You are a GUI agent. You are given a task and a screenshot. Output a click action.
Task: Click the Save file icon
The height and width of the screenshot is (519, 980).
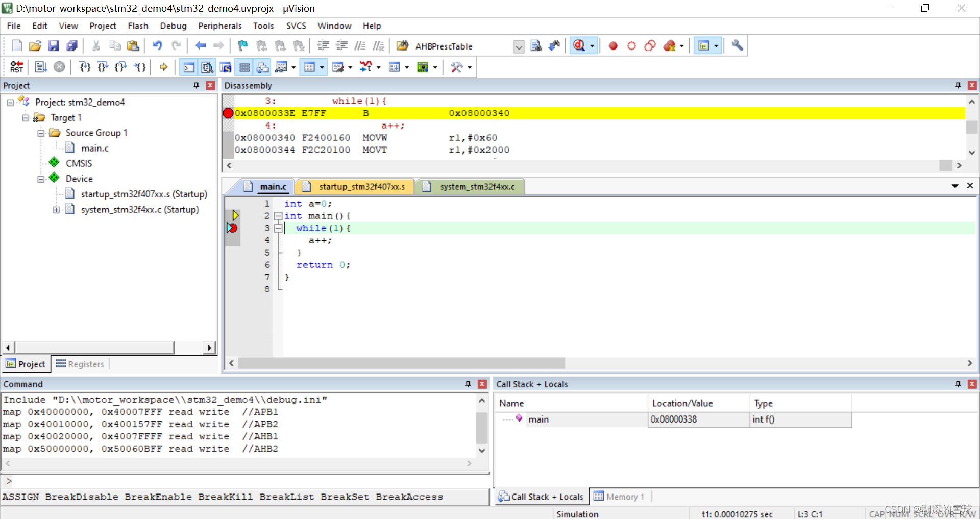[x=54, y=46]
